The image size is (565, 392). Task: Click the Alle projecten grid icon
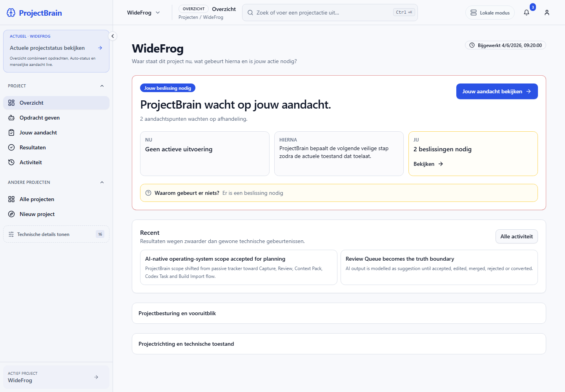click(11, 199)
